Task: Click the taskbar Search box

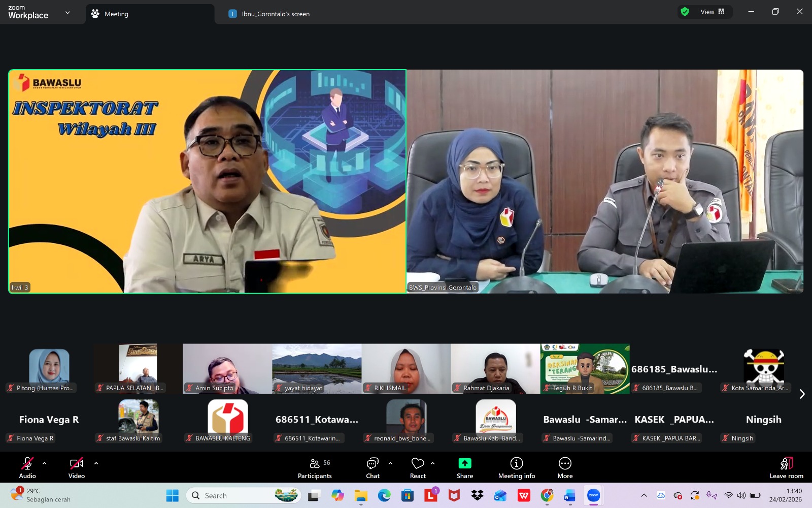Action: (244, 495)
